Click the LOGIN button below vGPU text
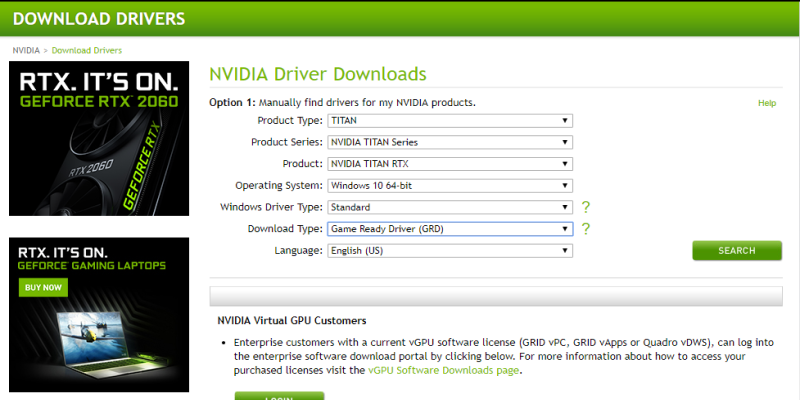 click(x=279, y=396)
